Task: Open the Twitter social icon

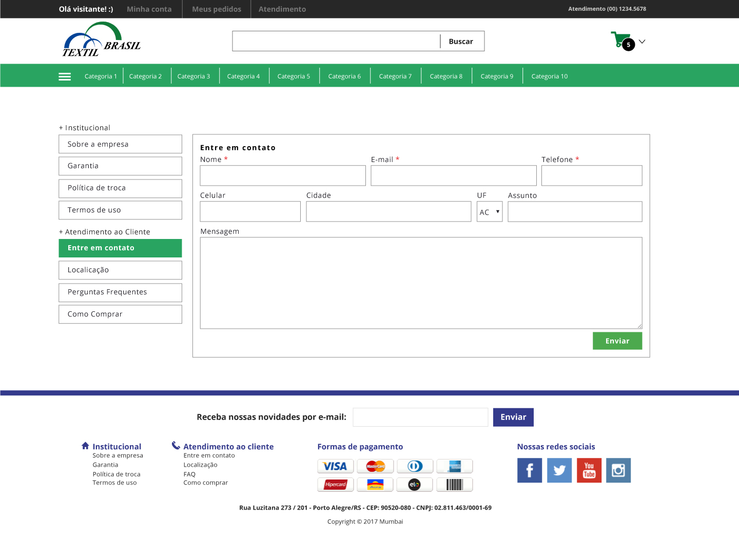Action: 559,470
